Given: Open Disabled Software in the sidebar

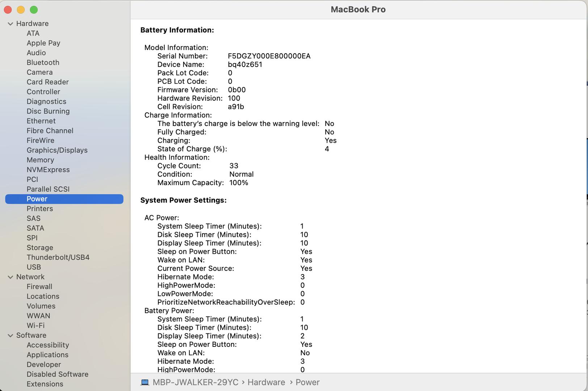Looking at the screenshot, I should [57, 375].
